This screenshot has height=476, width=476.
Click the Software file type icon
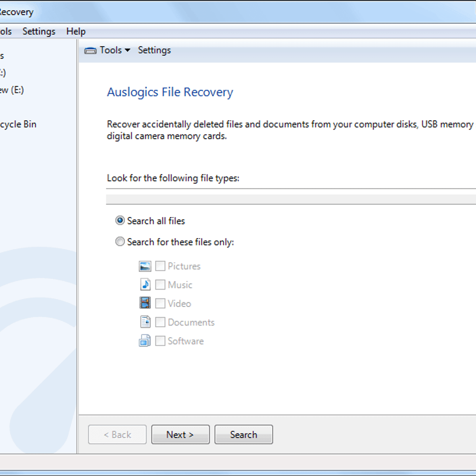pyautogui.click(x=145, y=341)
